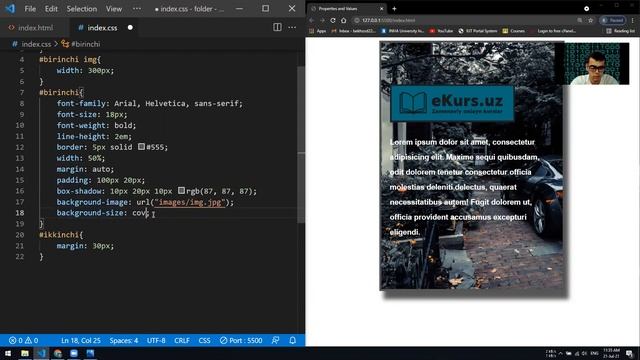Open the Apps bookmark shortcut

pos(318,31)
